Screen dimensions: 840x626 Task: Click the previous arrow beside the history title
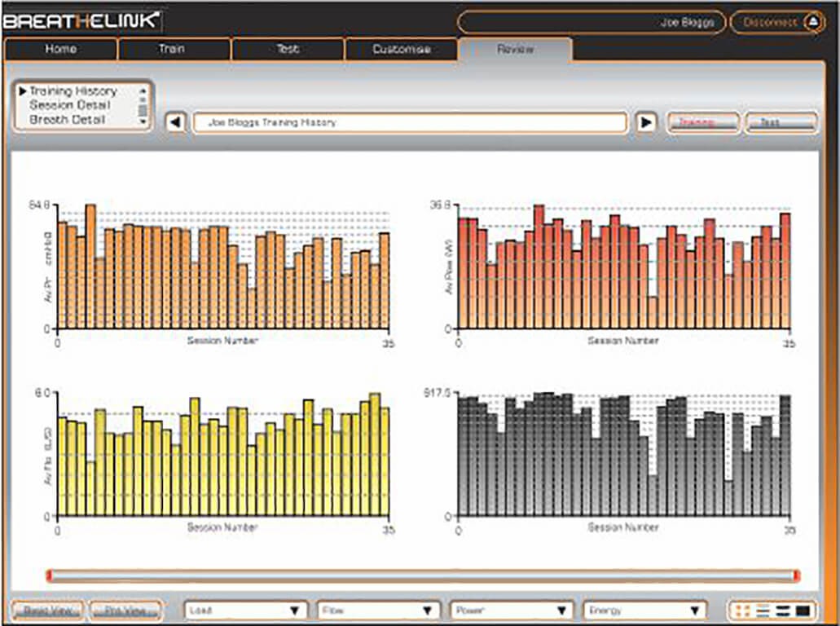(176, 122)
